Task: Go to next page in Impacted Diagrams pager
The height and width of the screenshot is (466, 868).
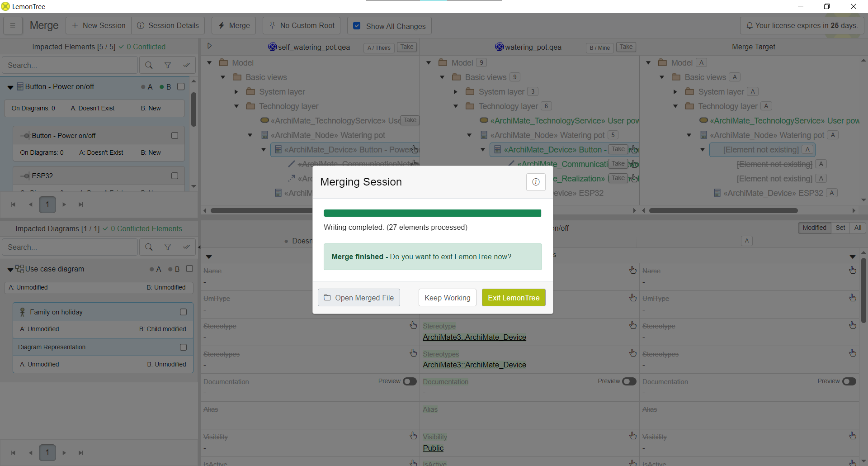Action: tap(64, 452)
